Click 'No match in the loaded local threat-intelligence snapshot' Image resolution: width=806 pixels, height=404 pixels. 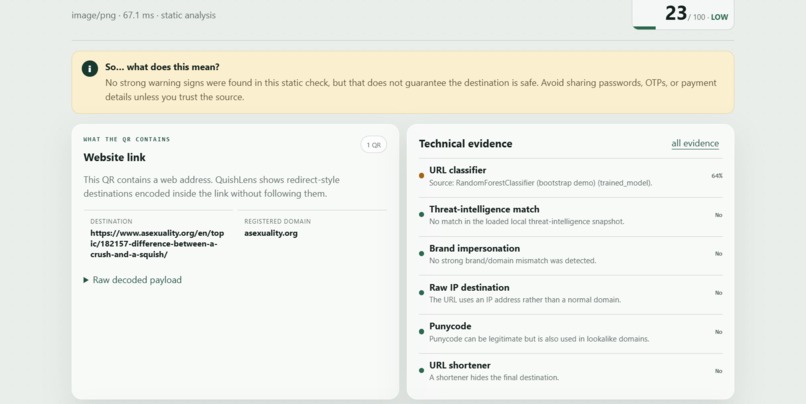pyautogui.click(x=527, y=222)
